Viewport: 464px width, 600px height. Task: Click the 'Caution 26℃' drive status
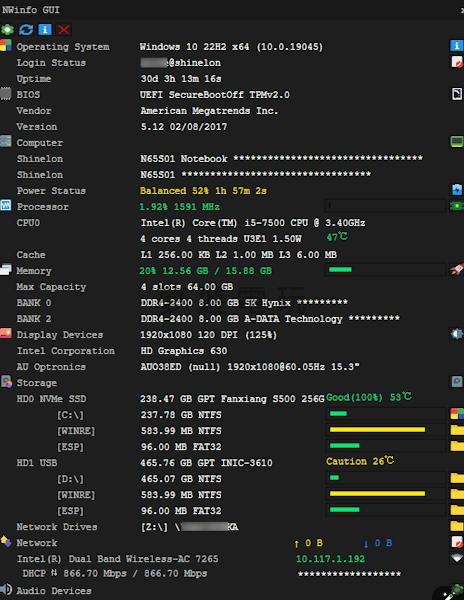click(x=360, y=461)
